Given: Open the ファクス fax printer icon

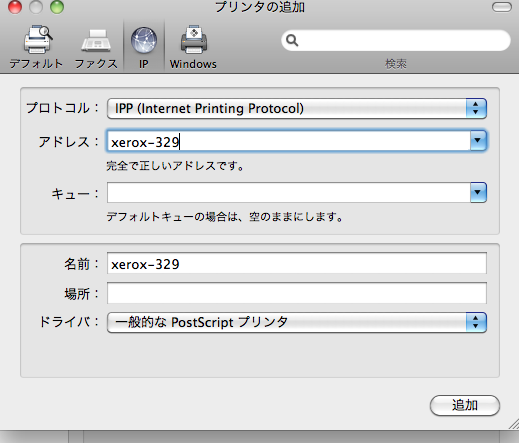Looking at the screenshot, I should click(x=96, y=41).
